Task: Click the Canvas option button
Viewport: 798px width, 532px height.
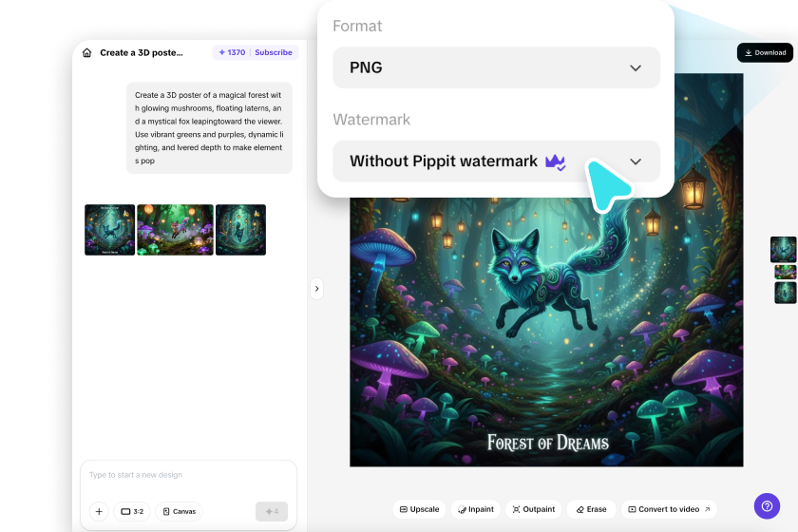Action: click(x=180, y=511)
